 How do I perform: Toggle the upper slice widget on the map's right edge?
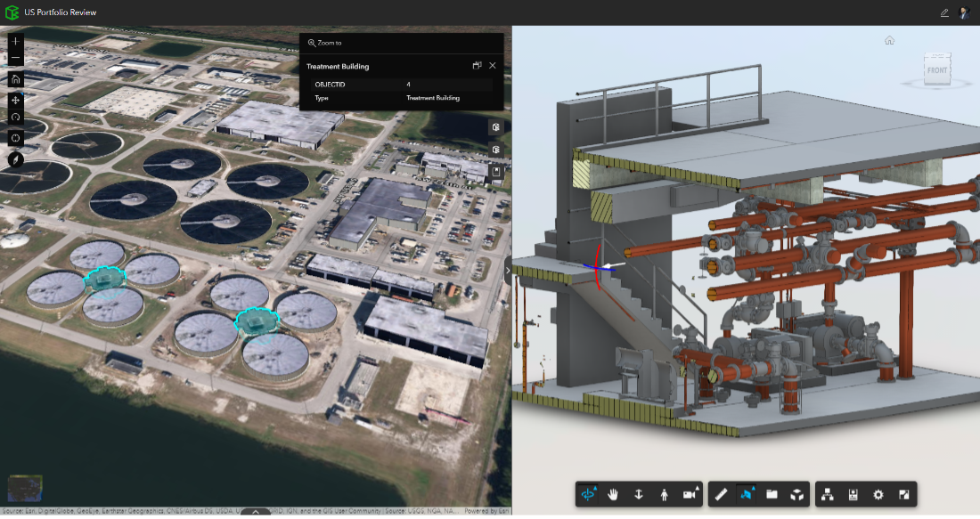497,127
